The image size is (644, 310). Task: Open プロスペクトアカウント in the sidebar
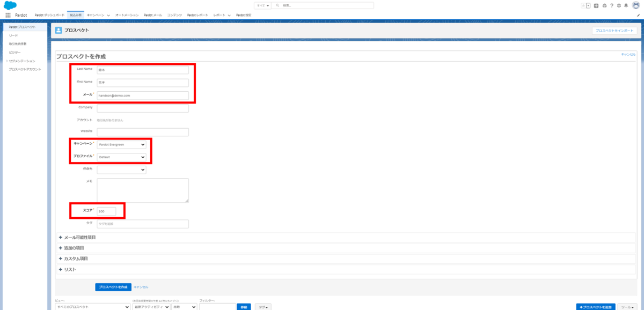coord(25,69)
